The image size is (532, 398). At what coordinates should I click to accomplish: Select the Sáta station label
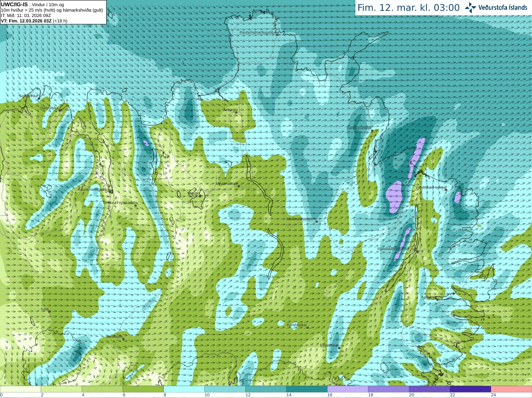pyautogui.click(x=44, y=309)
